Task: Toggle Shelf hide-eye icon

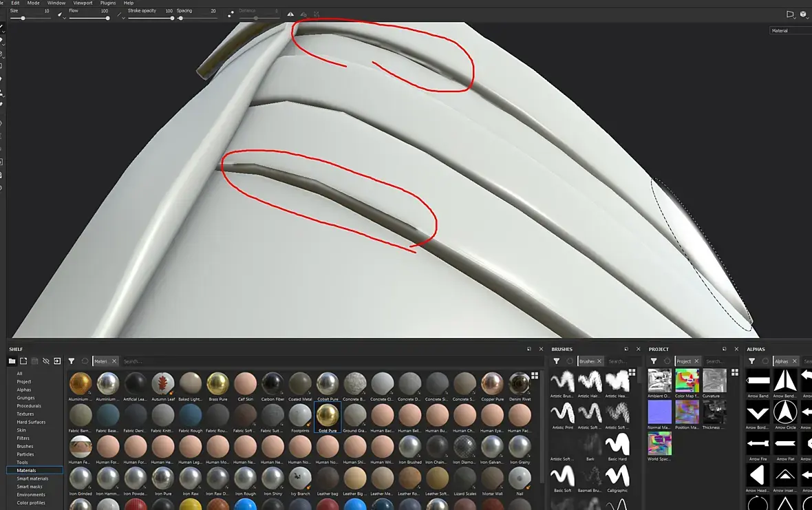Action: (46, 361)
